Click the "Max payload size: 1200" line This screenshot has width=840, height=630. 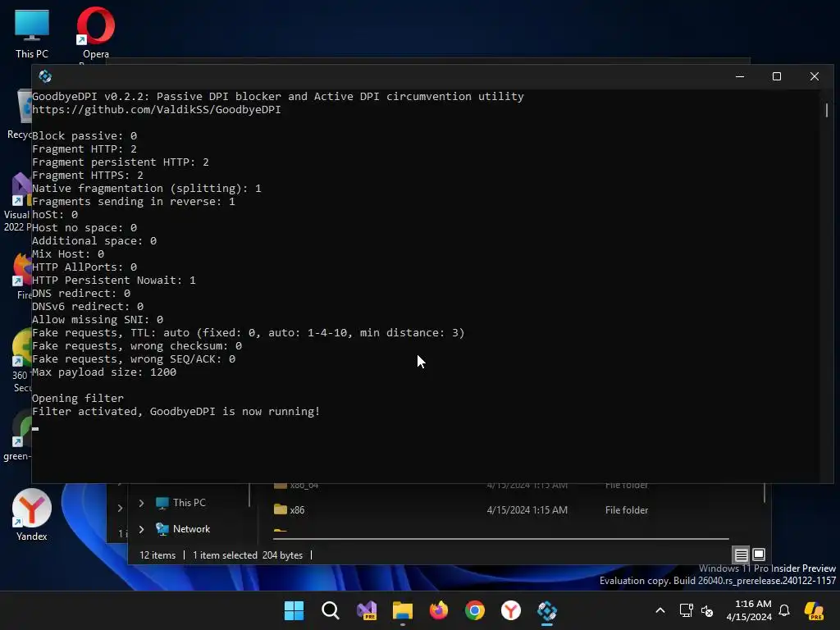pyautogui.click(x=104, y=372)
